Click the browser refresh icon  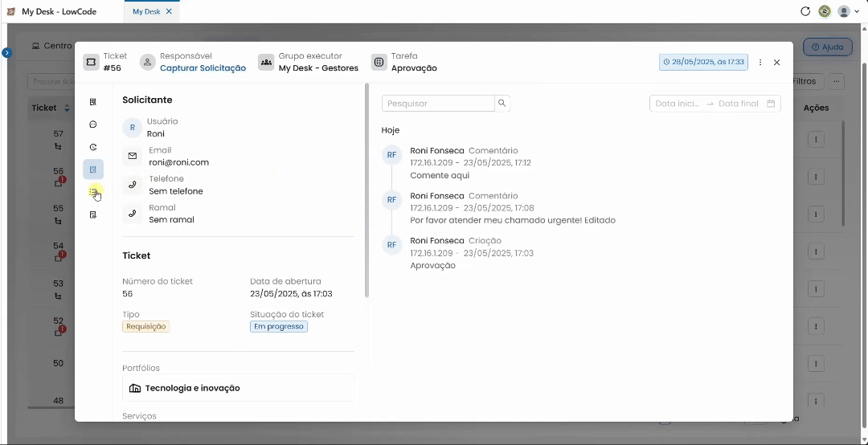805,11
